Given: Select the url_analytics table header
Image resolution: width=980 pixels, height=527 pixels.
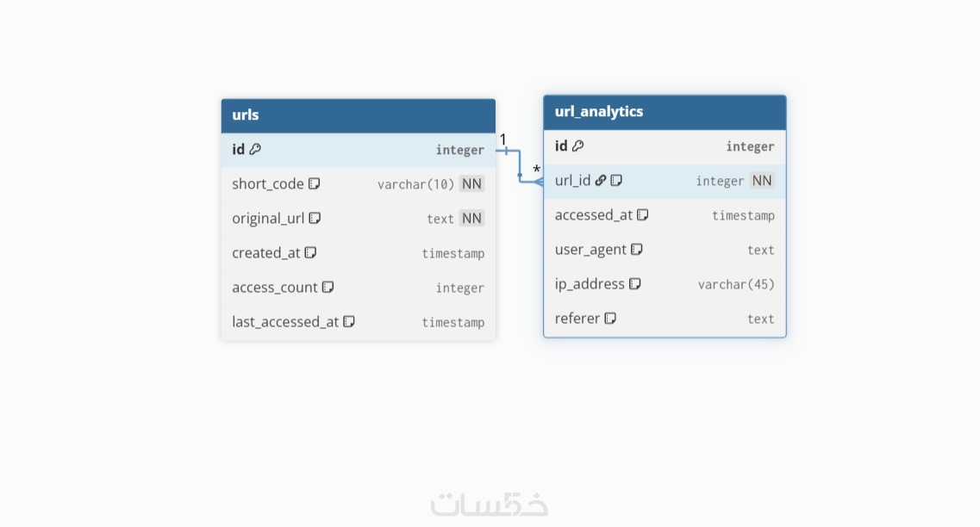Looking at the screenshot, I should pyautogui.click(x=665, y=112).
